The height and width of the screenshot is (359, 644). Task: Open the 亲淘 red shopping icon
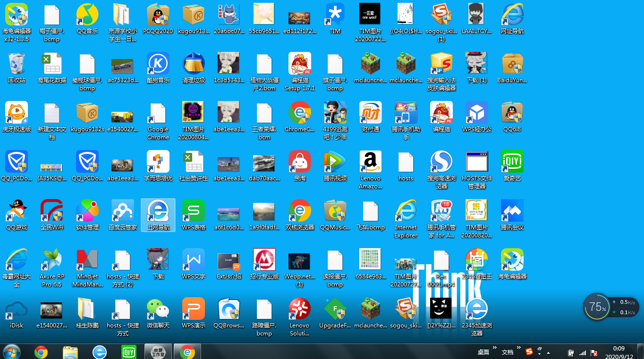pyautogui.click(x=300, y=166)
